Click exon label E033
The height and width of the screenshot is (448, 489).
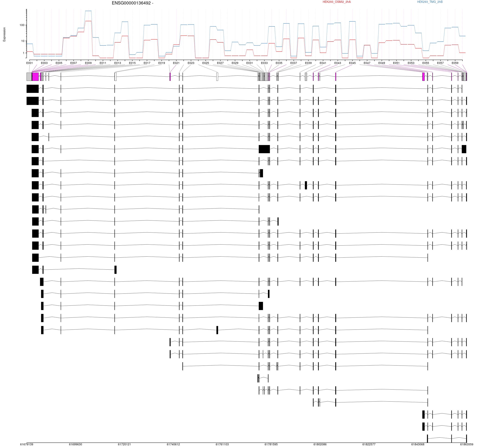coord(264,63)
